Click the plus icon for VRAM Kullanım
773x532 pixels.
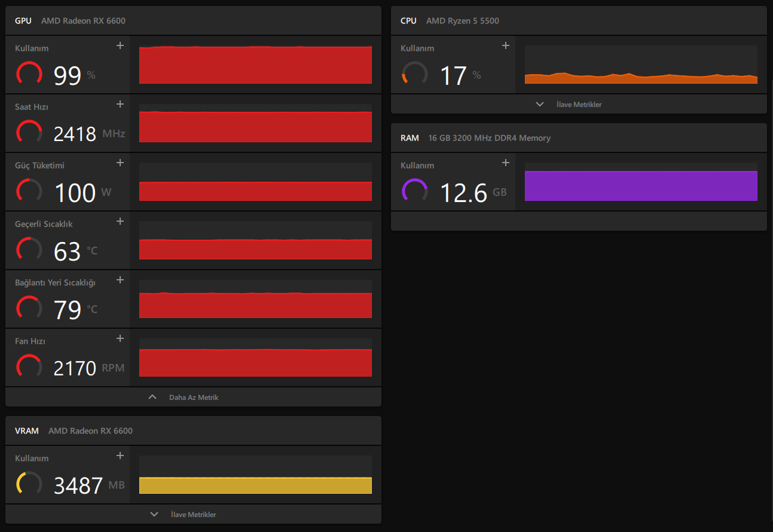pyautogui.click(x=120, y=455)
